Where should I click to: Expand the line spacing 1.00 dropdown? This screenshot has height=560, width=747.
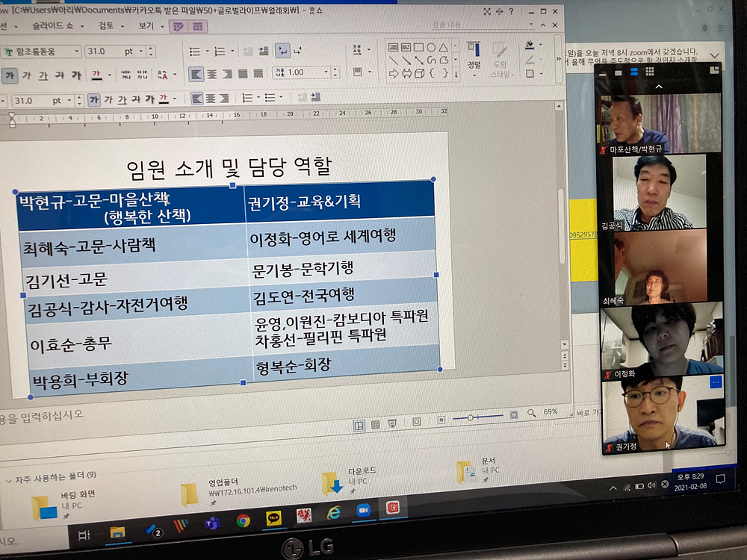pos(327,72)
